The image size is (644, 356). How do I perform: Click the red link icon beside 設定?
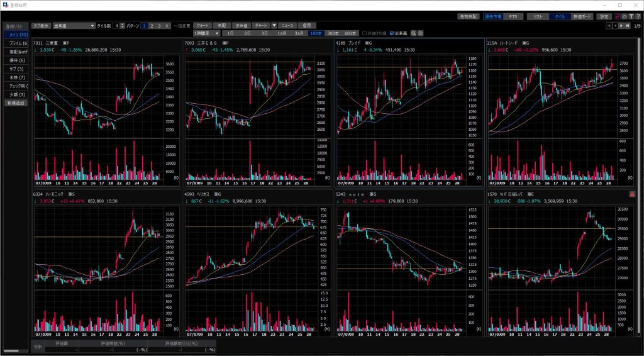617,16
